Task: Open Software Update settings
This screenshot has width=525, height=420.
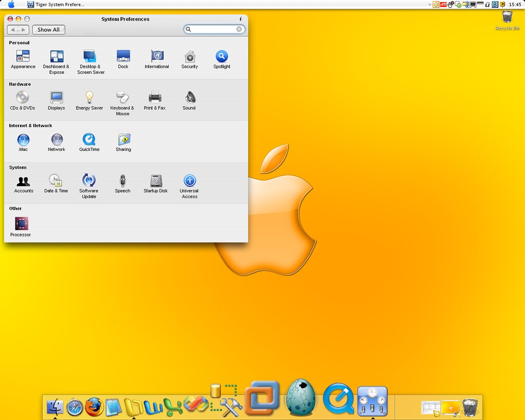Action: pyautogui.click(x=89, y=186)
